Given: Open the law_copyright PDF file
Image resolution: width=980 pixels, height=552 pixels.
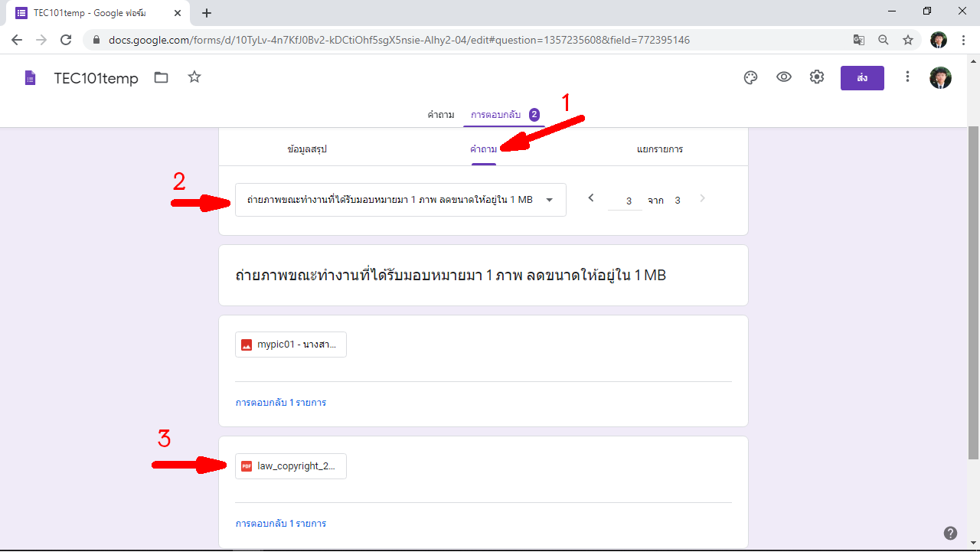Looking at the screenshot, I should (x=291, y=466).
